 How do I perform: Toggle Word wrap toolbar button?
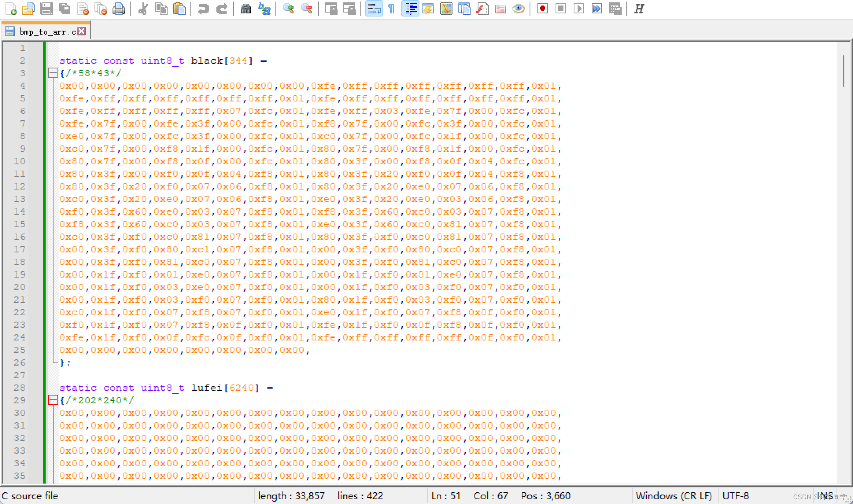[x=373, y=9]
